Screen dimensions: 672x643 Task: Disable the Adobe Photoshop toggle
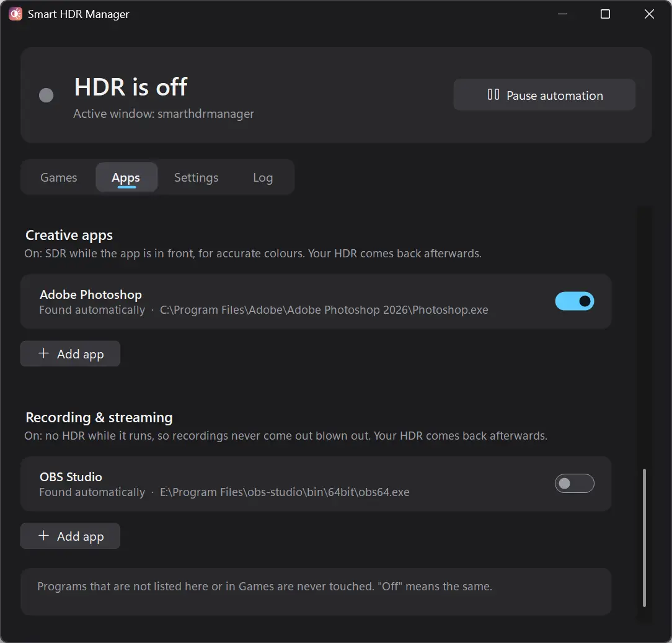pyautogui.click(x=574, y=301)
